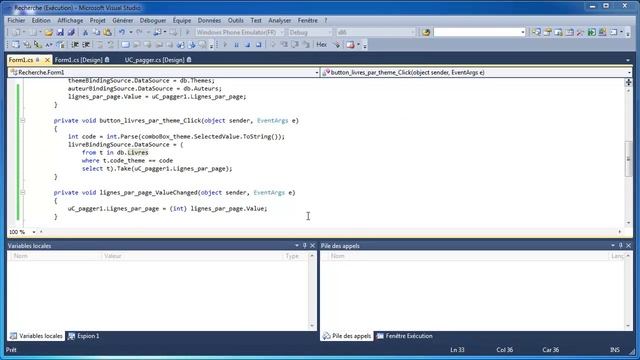
Task: Open the Analyser menu
Action: click(x=280, y=20)
